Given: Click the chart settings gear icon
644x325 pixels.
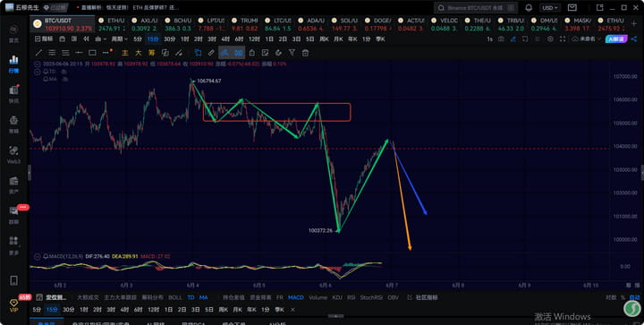Looking at the screenshot, I should click(x=550, y=39).
